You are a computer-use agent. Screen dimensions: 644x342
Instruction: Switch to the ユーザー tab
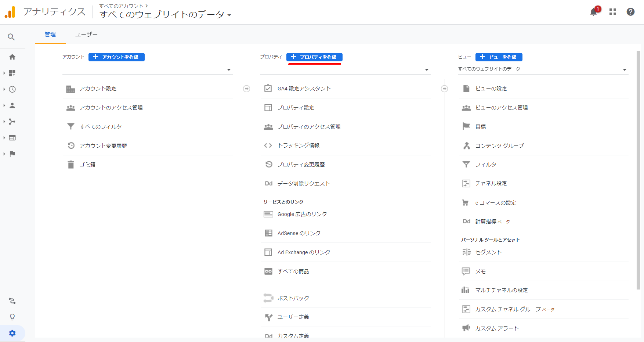pos(86,35)
